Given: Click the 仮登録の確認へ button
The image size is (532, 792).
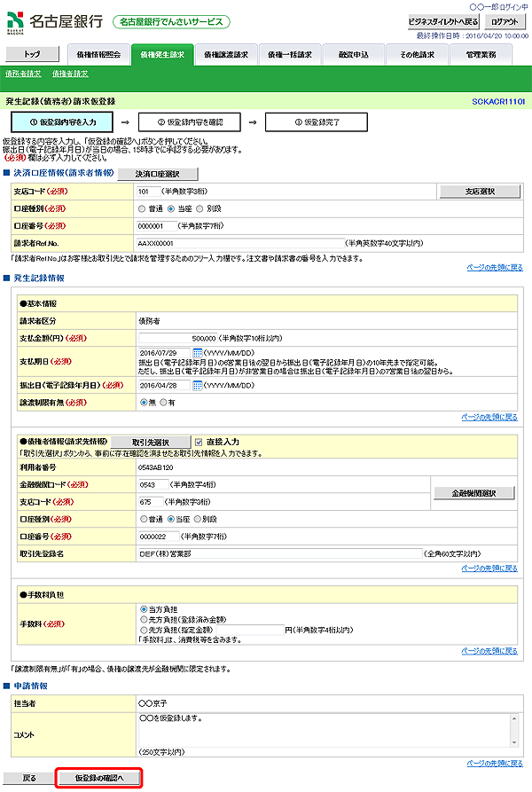Looking at the screenshot, I should 99,778.
